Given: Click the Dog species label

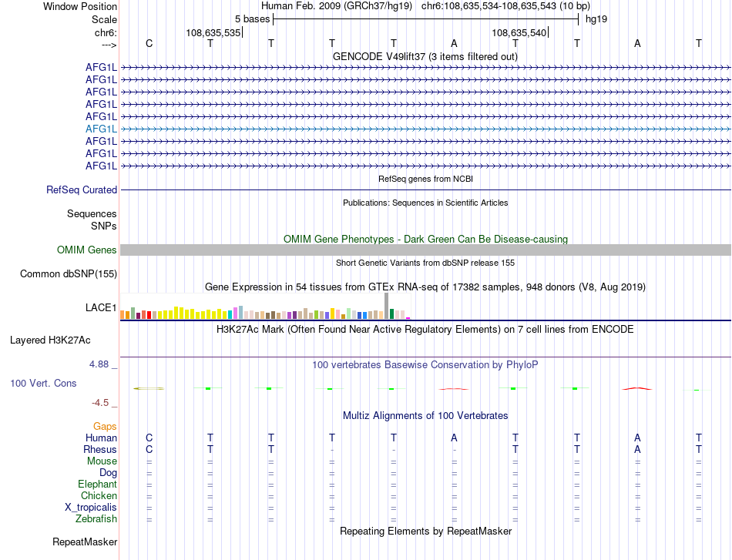Looking at the screenshot, I should coord(108,473).
